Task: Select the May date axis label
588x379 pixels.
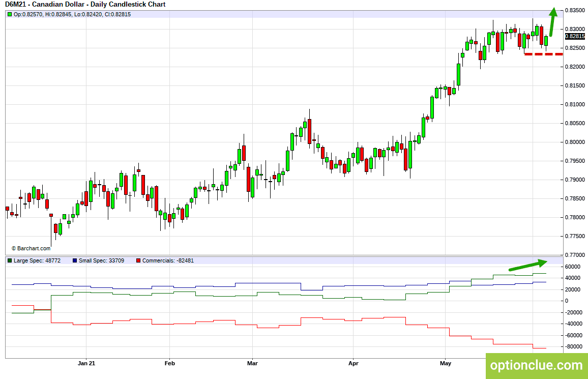Action: coord(446,363)
